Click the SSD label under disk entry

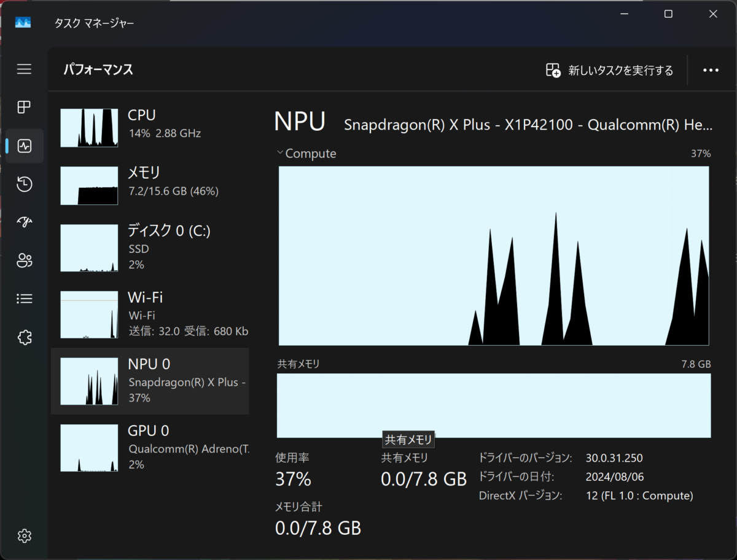(x=138, y=249)
